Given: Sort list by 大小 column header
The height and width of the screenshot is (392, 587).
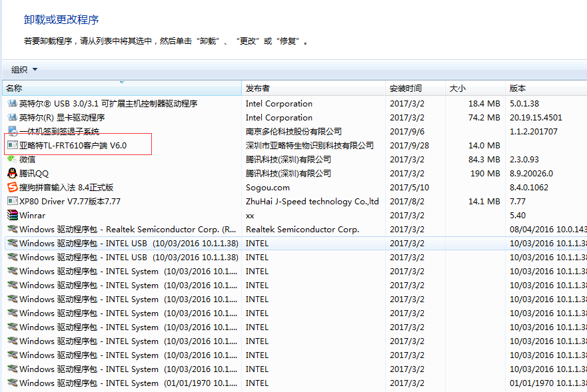Looking at the screenshot, I should click(x=475, y=89).
